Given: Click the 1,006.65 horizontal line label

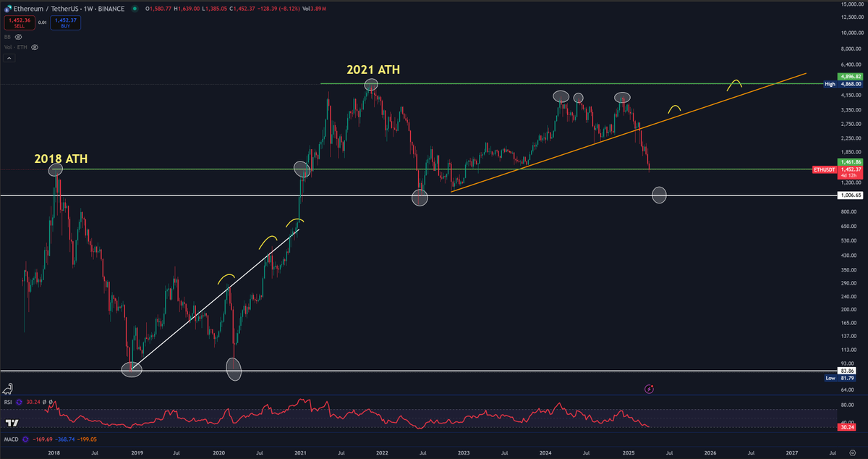Looking at the screenshot, I should (x=850, y=195).
